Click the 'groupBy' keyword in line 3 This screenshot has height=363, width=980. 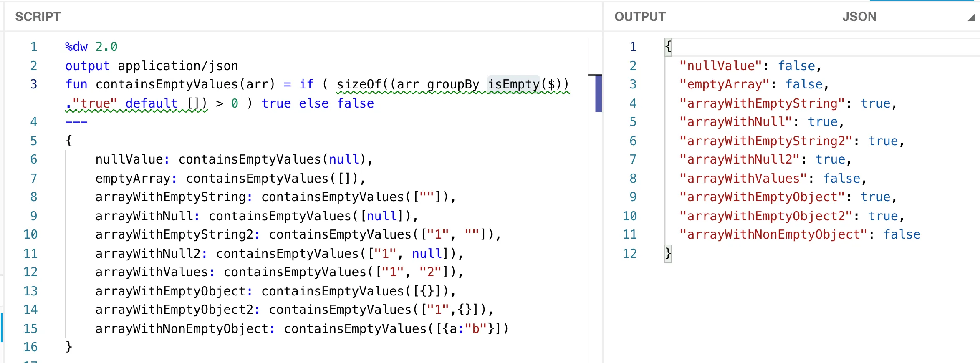(x=453, y=84)
